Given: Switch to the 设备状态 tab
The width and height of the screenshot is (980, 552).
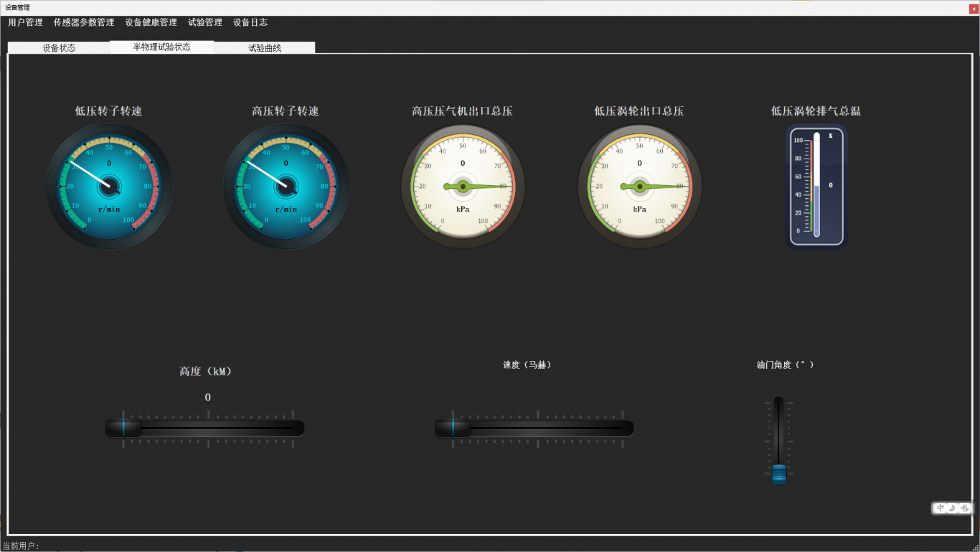Looking at the screenshot, I should [59, 48].
